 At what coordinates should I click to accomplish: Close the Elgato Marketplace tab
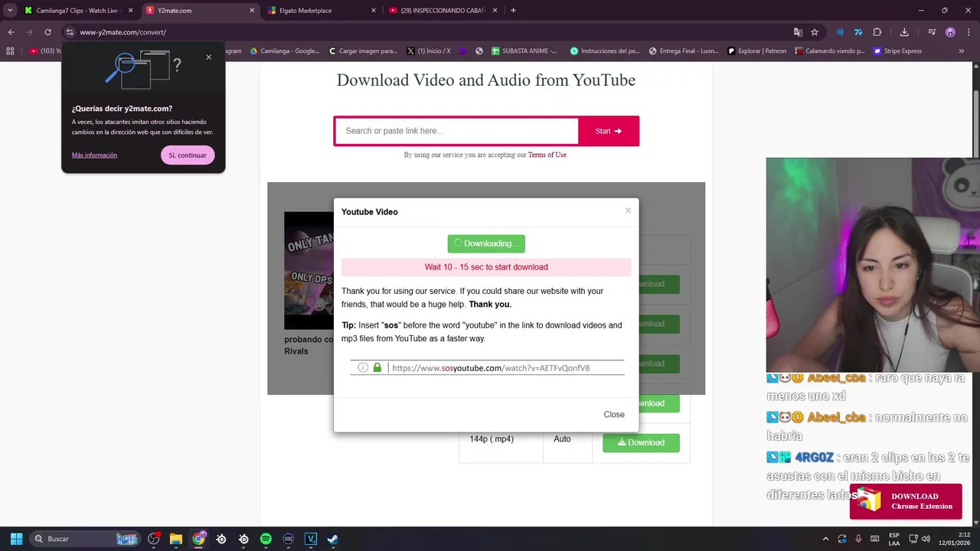[x=374, y=11]
